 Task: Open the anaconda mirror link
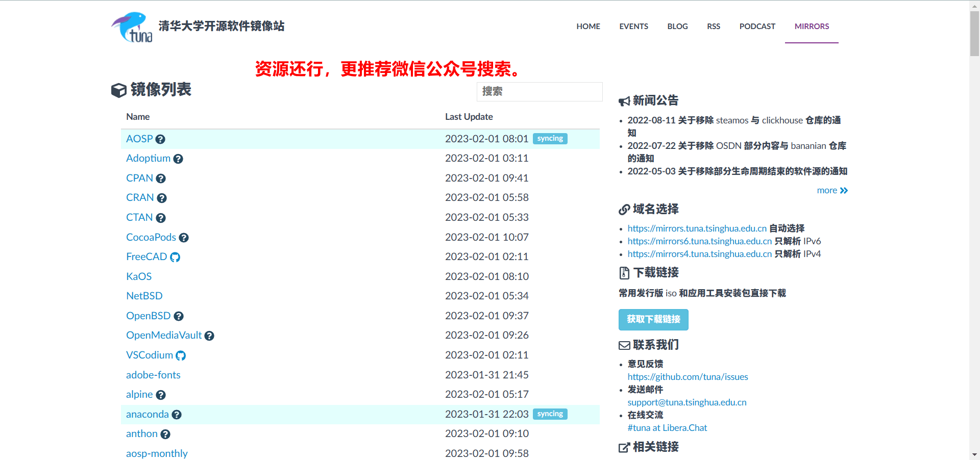click(147, 414)
